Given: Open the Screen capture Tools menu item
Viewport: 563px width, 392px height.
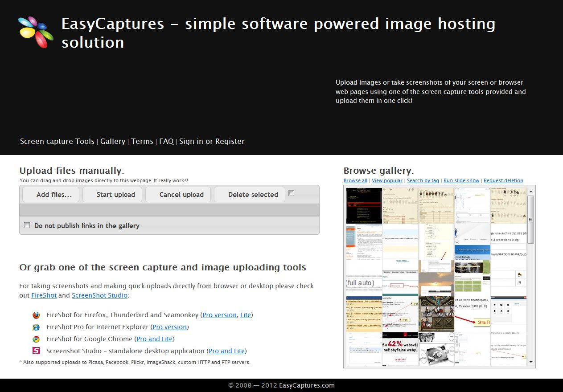Looking at the screenshot, I should 57,141.
